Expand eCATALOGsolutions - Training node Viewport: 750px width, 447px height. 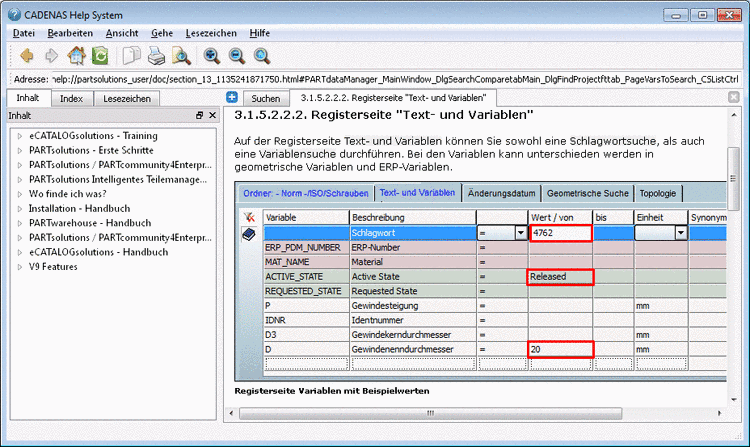20,136
